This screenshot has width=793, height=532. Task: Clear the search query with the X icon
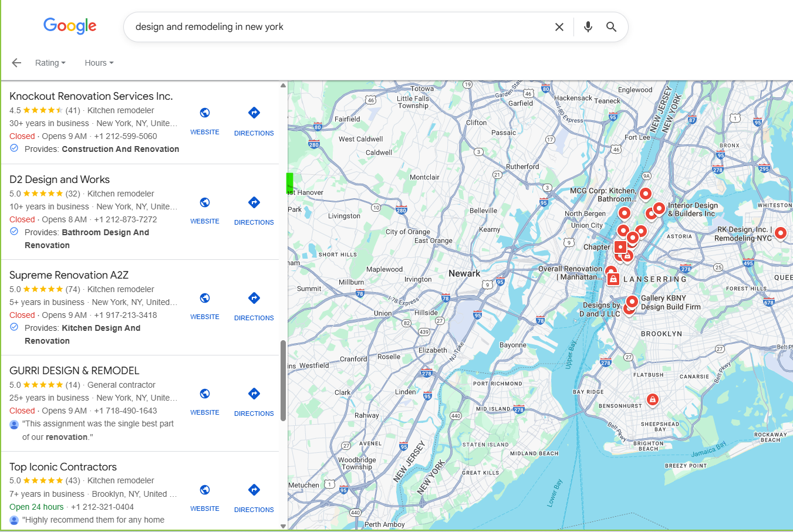[x=559, y=27]
